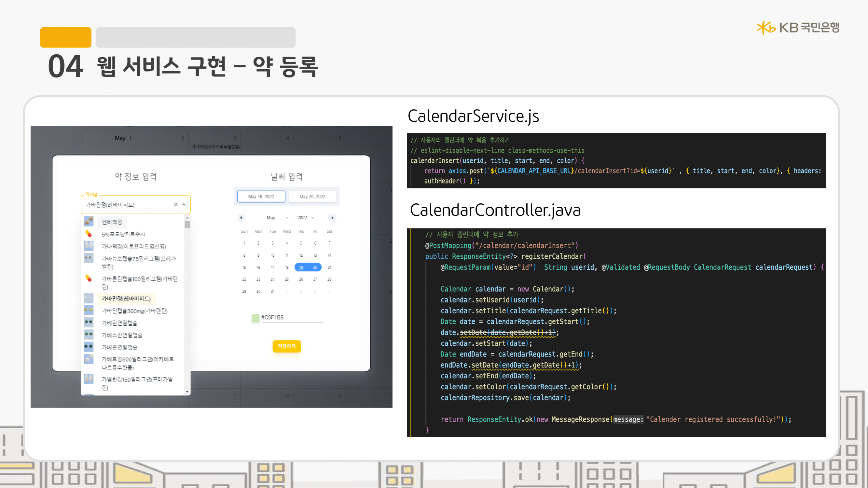Click the May 20, 2022 end date field
Screen dimensions: 868x488
tap(312, 197)
